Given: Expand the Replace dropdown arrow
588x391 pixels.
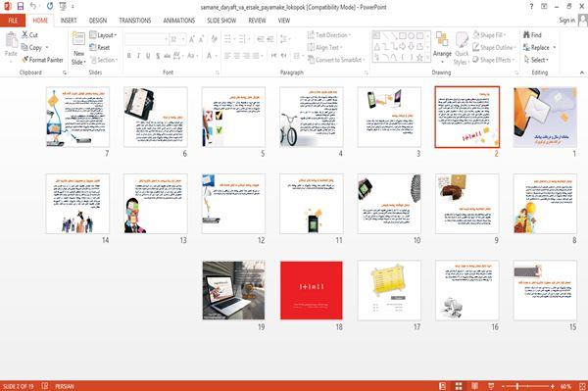Looking at the screenshot, I should (x=555, y=47).
